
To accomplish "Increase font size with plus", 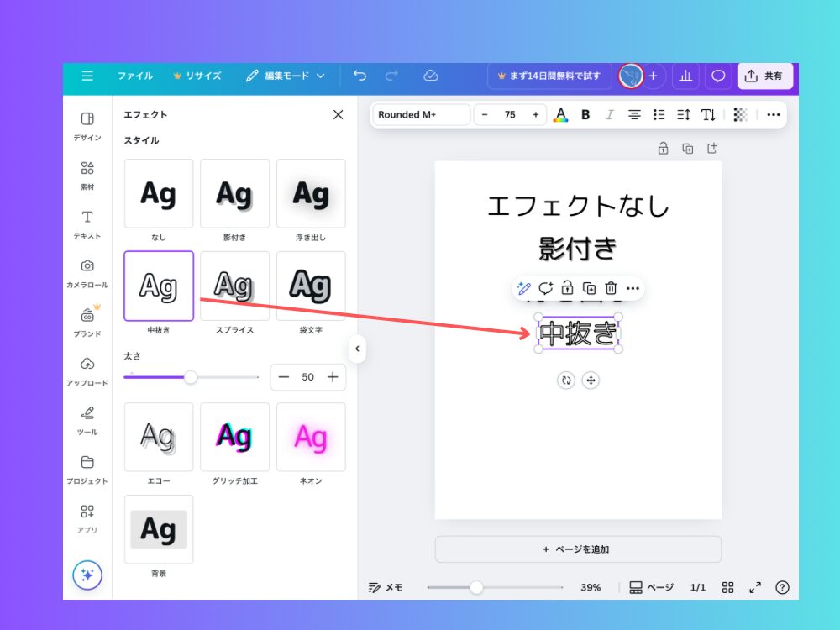I will pyautogui.click(x=535, y=114).
